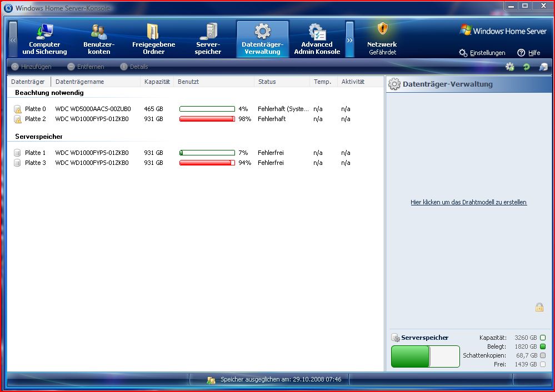555x392 pixels.
Task: Click the usage bar of Platte 0
Action: 207,109
